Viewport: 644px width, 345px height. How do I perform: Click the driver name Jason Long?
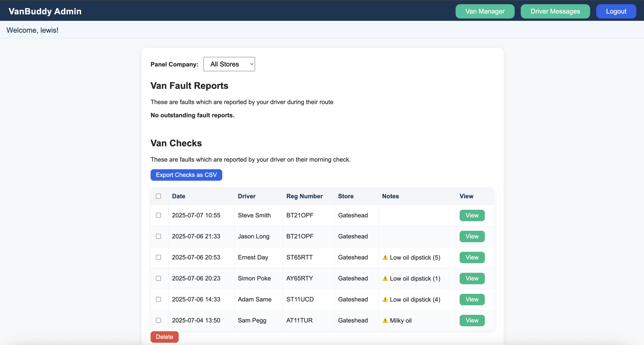pyautogui.click(x=254, y=236)
